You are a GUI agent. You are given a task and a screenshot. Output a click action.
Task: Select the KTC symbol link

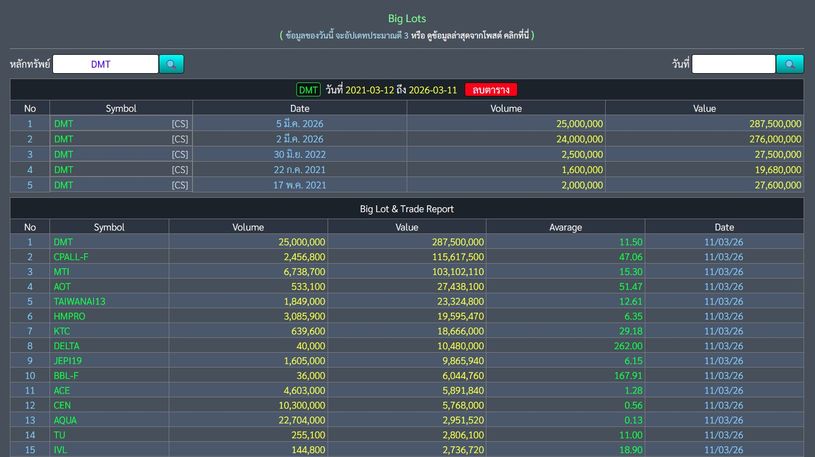[x=62, y=331]
